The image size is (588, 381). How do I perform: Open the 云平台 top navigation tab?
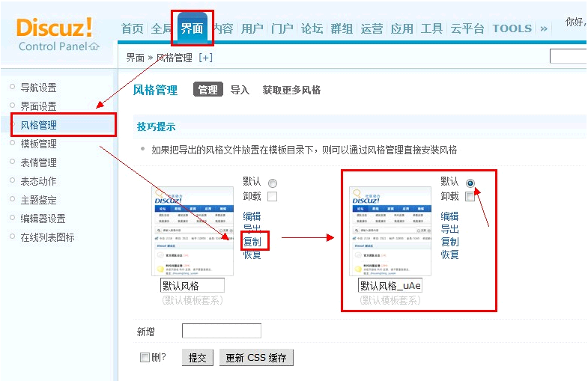(x=467, y=28)
